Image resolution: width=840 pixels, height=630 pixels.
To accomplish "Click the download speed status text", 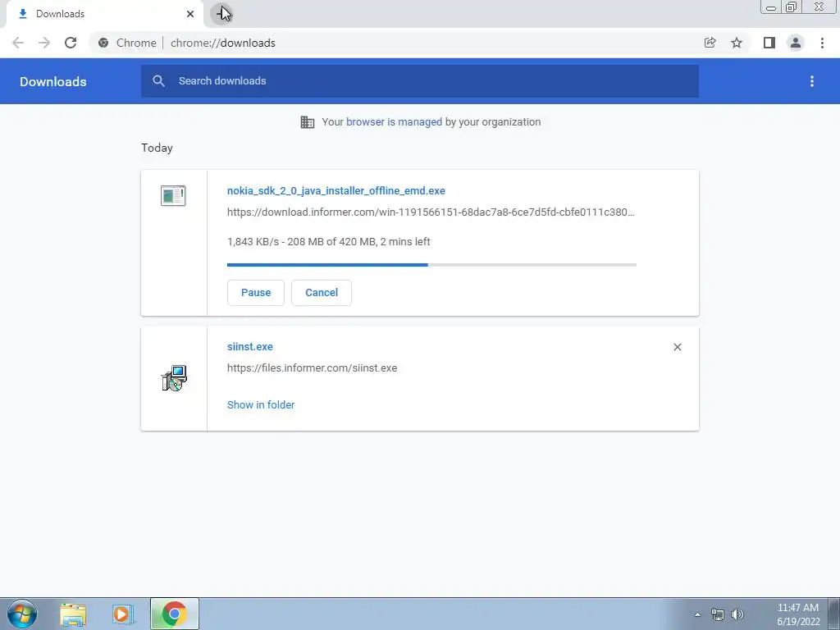I will [x=328, y=242].
